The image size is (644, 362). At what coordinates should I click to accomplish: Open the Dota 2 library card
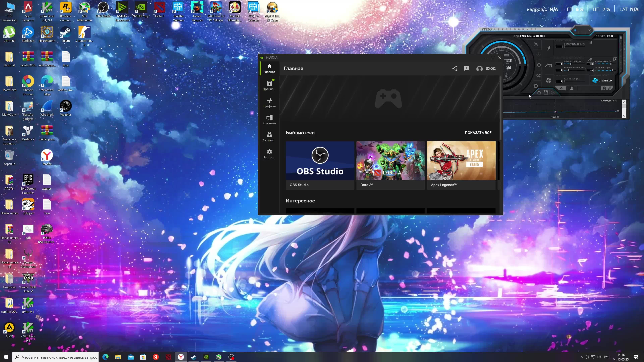[x=390, y=165]
